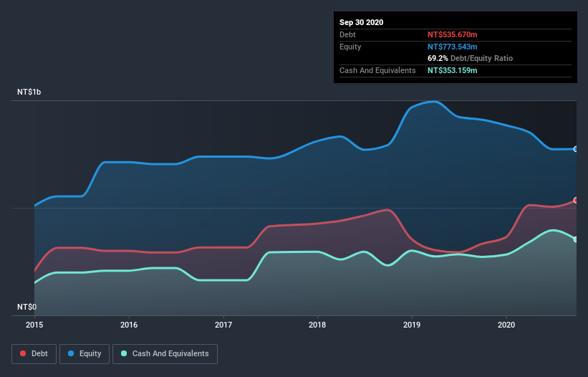Click the 2016 x-axis label
This screenshot has width=588, height=377.
(129, 325)
